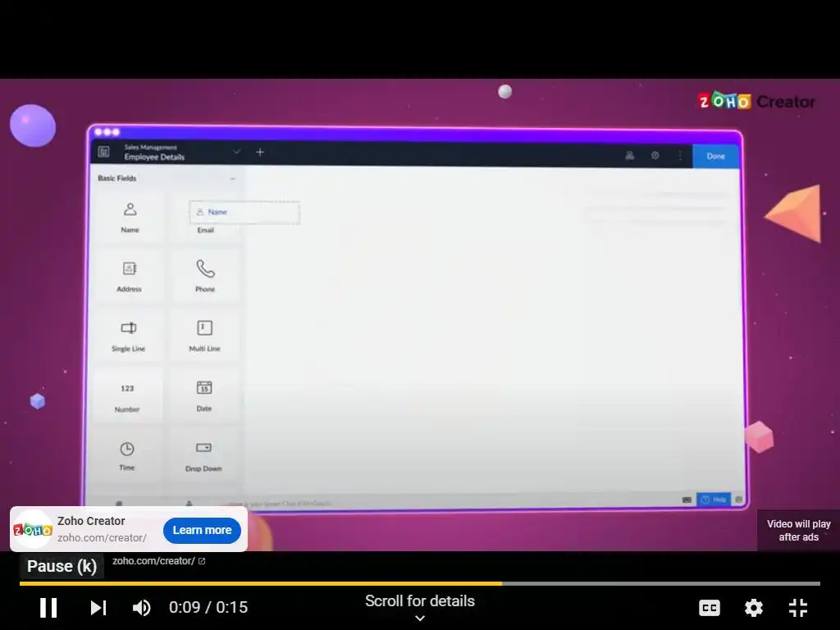The height and width of the screenshot is (630, 840).
Task: Click the plus icon in builder header
Action: coord(260,152)
